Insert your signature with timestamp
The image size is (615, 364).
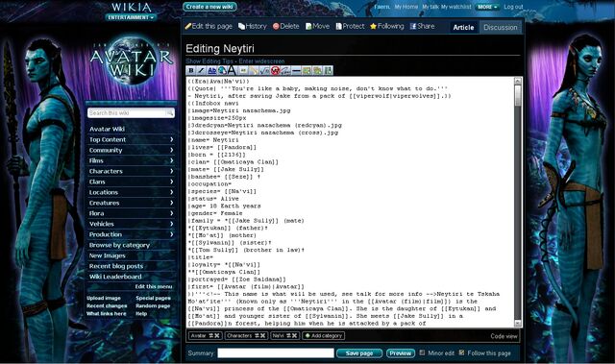286,70
